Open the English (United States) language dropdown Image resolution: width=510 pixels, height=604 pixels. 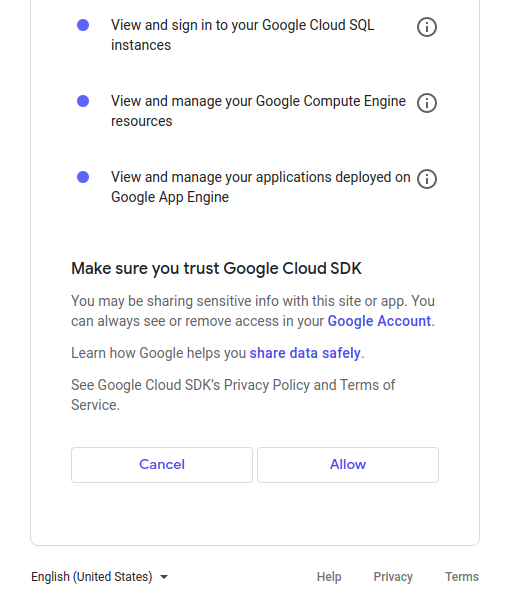[x=100, y=577]
